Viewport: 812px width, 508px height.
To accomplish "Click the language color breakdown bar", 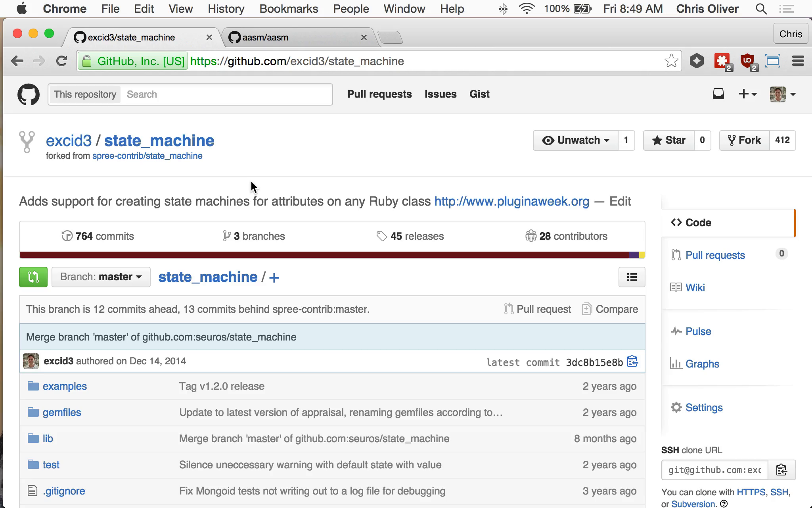I will pos(332,255).
